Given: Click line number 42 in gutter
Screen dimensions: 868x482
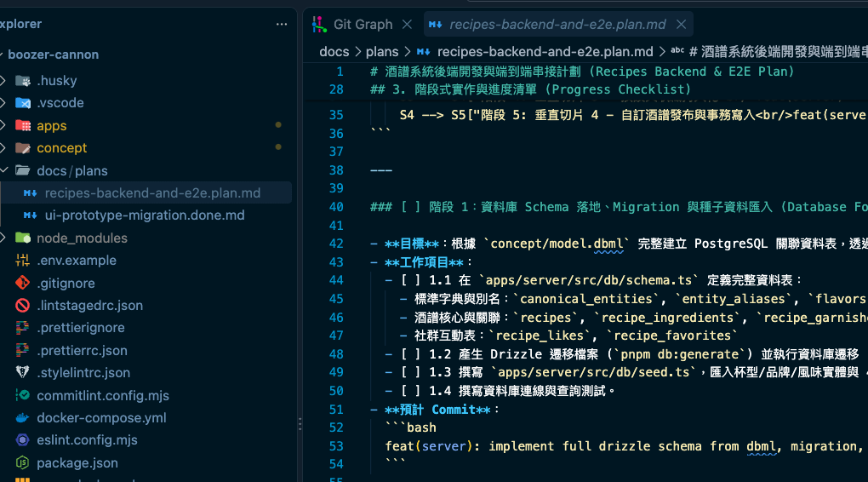Looking at the screenshot, I should click(x=336, y=244).
